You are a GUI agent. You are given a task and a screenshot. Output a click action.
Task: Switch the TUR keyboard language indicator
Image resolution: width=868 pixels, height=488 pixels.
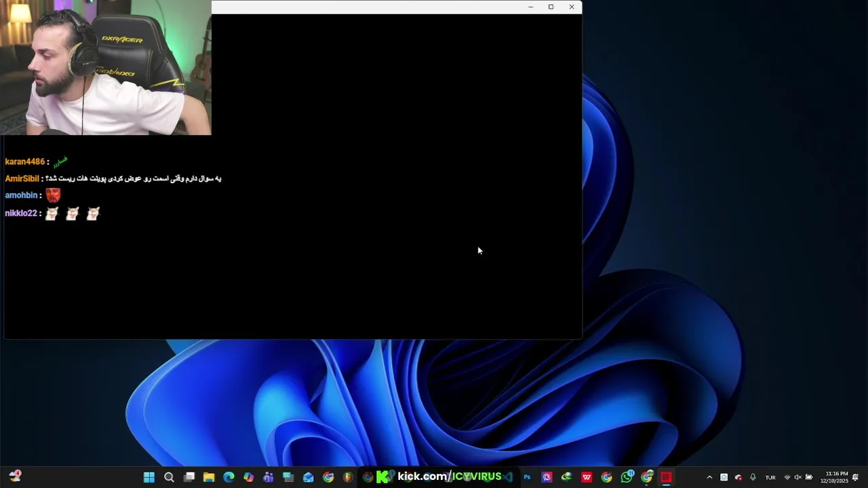pyautogui.click(x=770, y=477)
